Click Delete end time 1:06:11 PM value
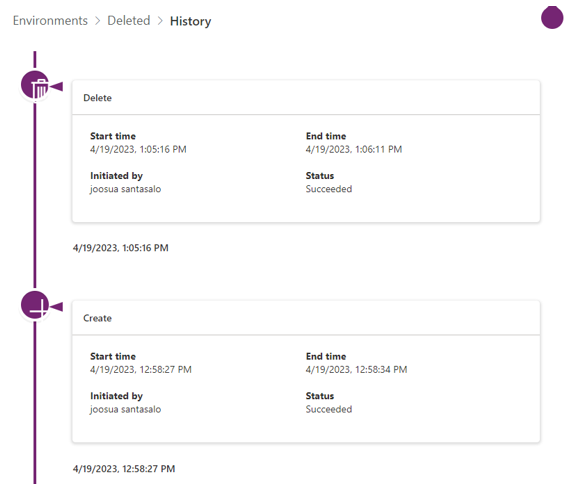 click(354, 149)
